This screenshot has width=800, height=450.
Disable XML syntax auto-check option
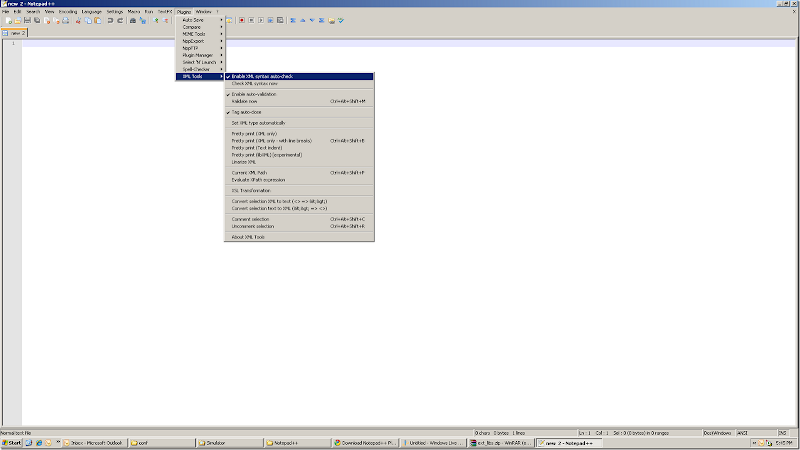pyautogui.click(x=262, y=76)
